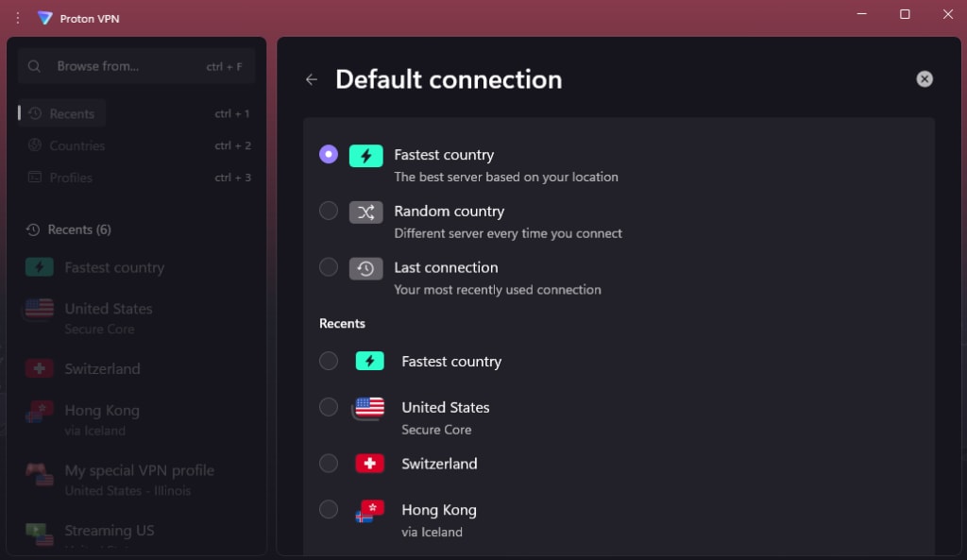
Task: Connect to Fastest country in sidebar
Action: [136, 267]
